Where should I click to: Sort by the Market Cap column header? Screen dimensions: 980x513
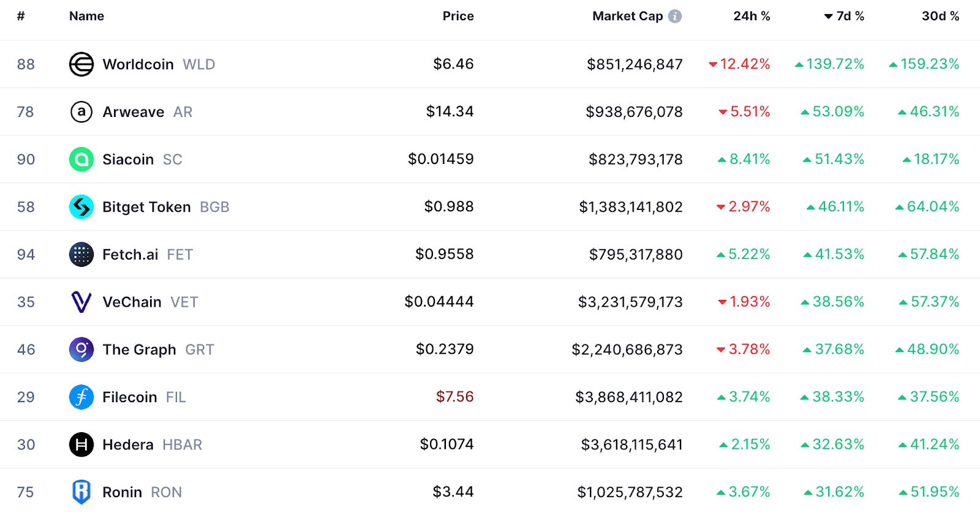(x=628, y=16)
